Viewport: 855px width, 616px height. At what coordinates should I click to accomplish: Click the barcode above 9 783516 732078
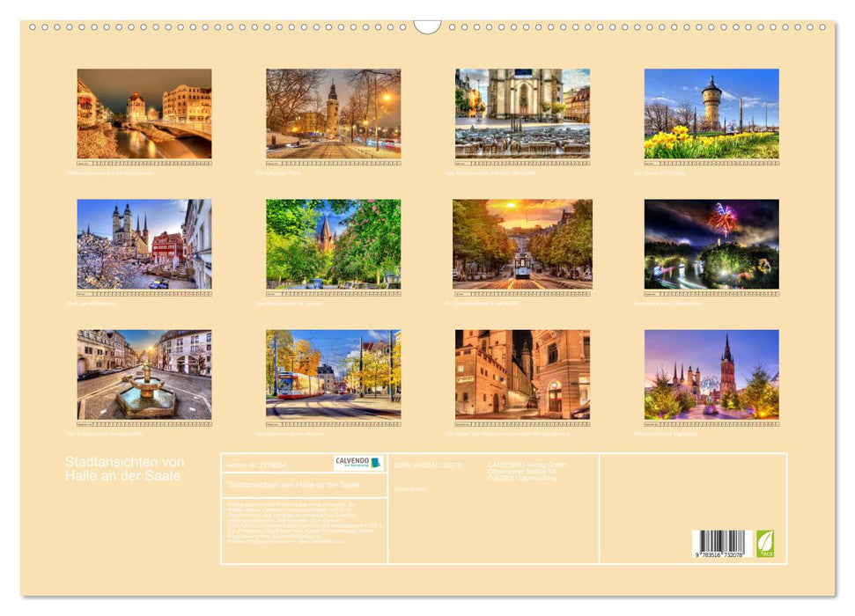(719, 541)
